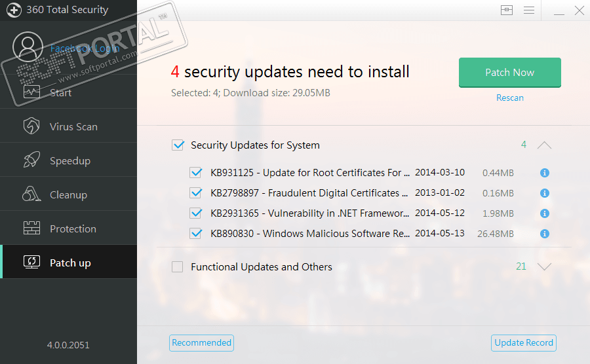Show info for KB890830 update
The width and height of the screenshot is (590, 364).
coord(545,234)
